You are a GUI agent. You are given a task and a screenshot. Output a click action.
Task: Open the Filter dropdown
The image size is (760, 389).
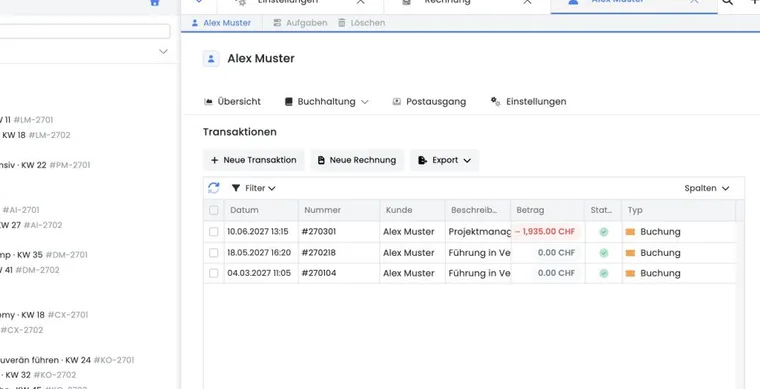coord(253,188)
